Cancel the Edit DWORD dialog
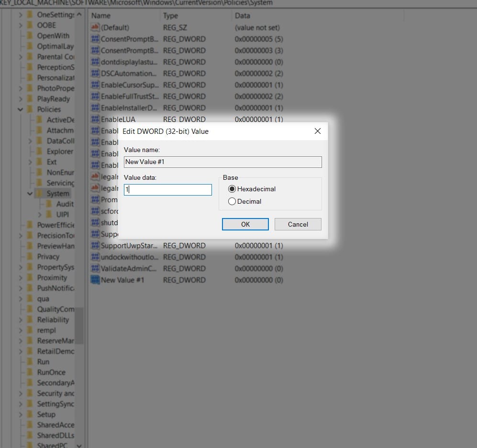The image size is (477, 448). [x=298, y=224]
